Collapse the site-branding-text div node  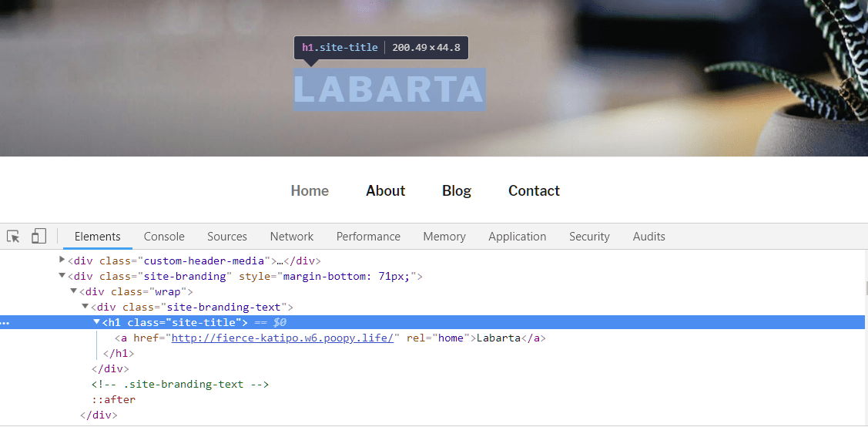85,306
